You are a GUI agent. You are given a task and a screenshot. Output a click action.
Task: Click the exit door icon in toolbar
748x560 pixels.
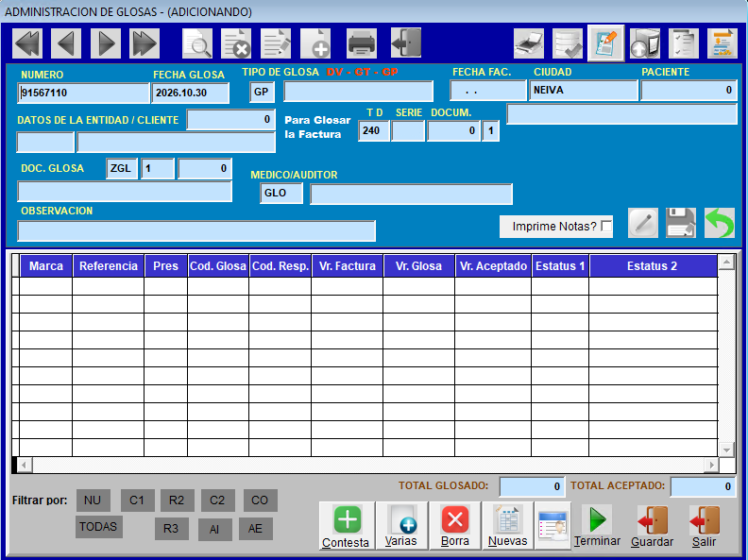coord(406,43)
